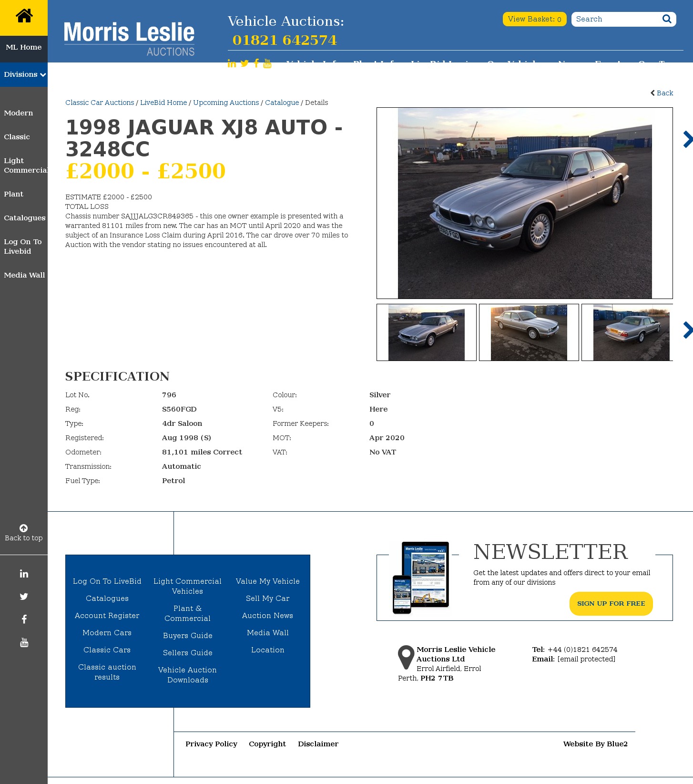Open Classic Car Auctions breadcrumb

point(100,103)
